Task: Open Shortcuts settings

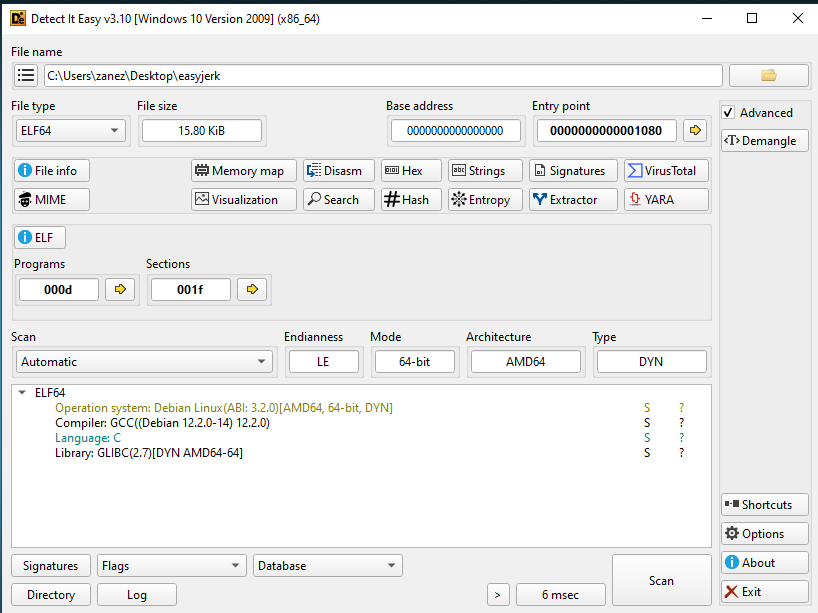Action: 765,504
